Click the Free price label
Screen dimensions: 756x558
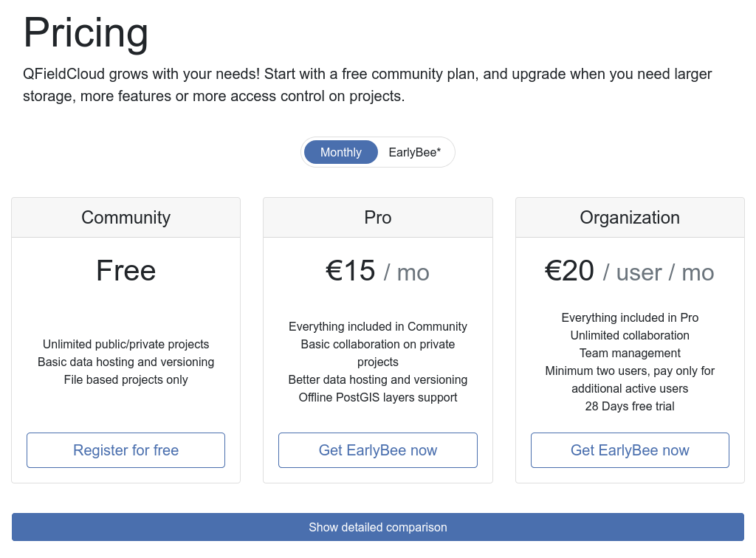126,270
